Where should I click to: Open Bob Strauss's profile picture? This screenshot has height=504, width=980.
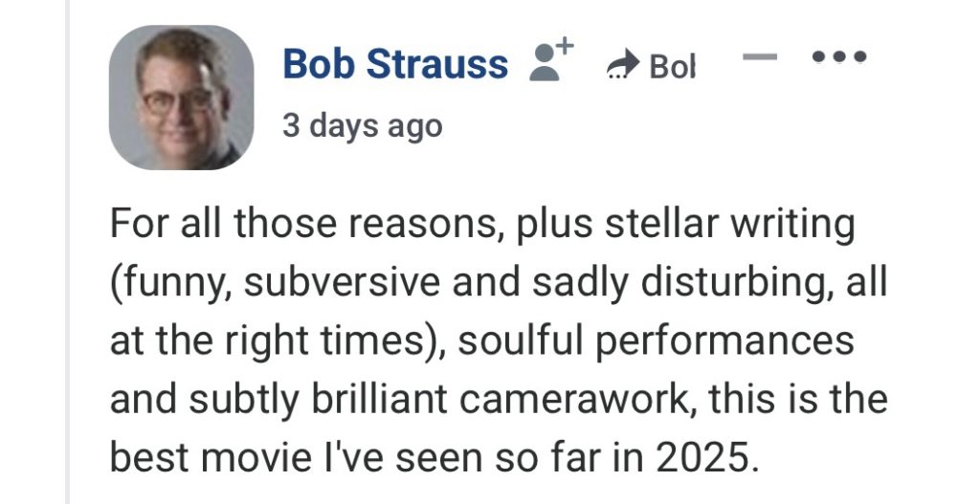pyautogui.click(x=181, y=98)
